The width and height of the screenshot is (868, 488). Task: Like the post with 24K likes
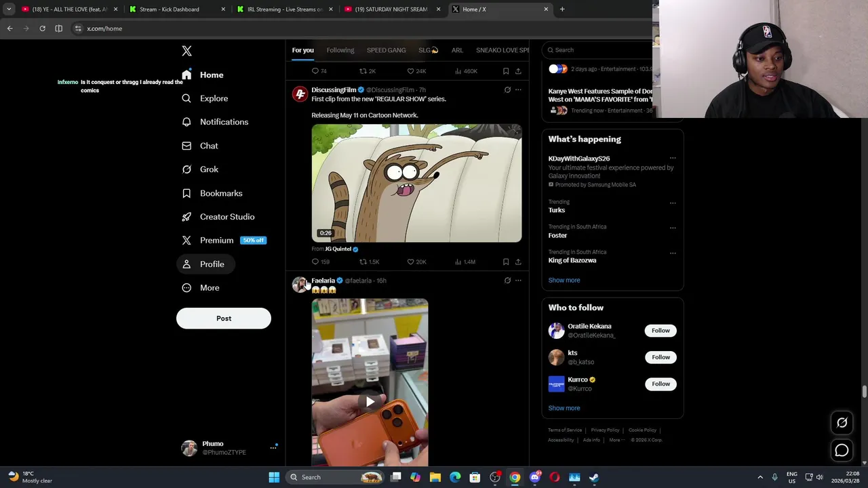[x=416, y=71]
